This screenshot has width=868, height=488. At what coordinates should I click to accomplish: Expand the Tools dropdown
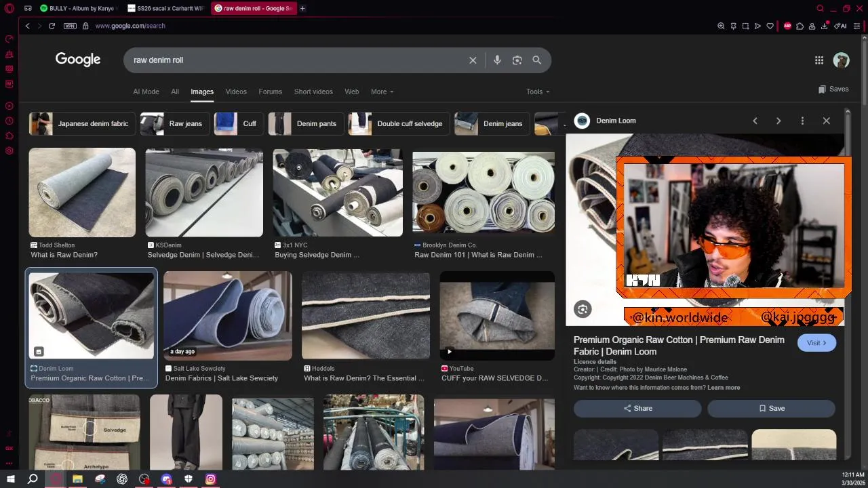pos(538,91)
